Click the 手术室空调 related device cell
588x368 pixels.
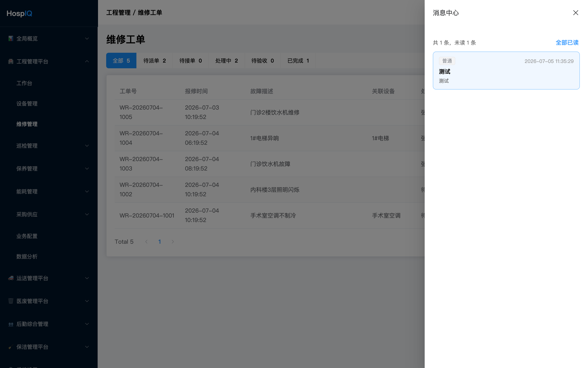[x=386, y=215]
